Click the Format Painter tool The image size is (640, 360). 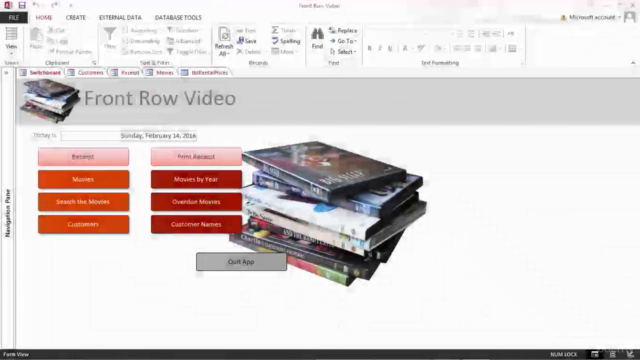[70, 52]
